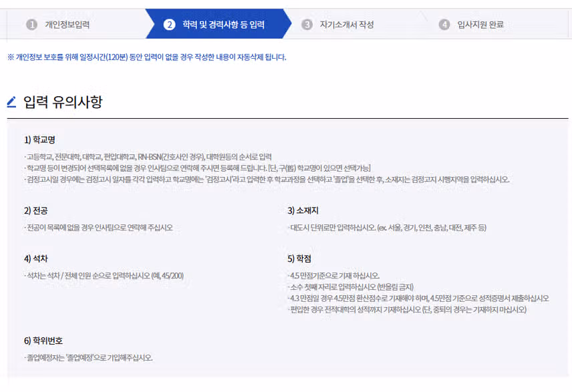
Task: Click the number 3 step circle icon
Action: point(307,25)
